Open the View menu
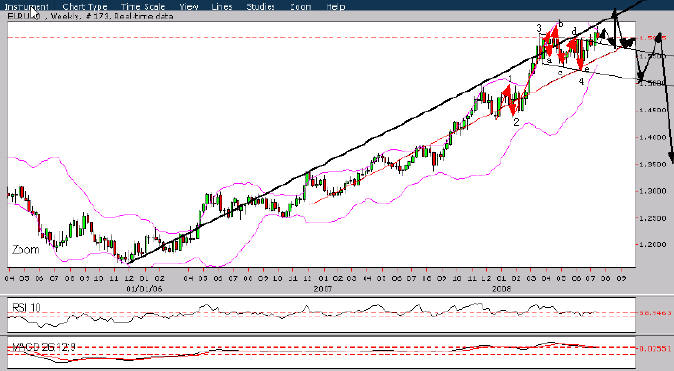This screenshot has height=371, width=674. (x=189, y=6)
